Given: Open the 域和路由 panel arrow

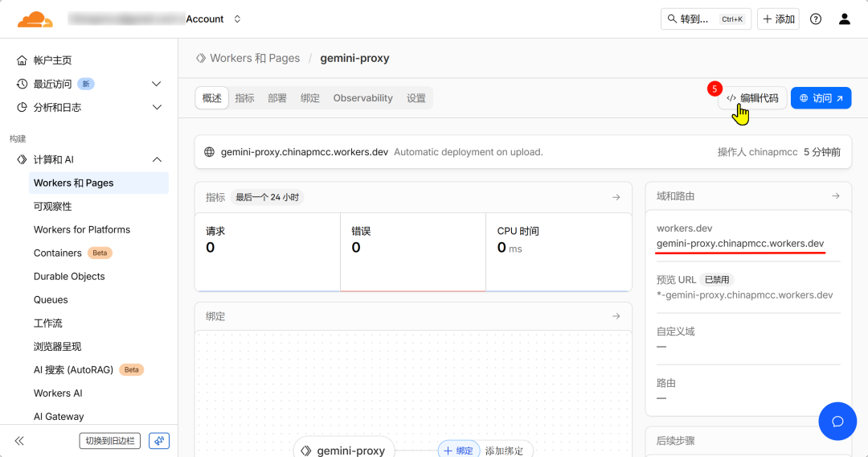Looking at the screenshot, I should tap(835, 196).
